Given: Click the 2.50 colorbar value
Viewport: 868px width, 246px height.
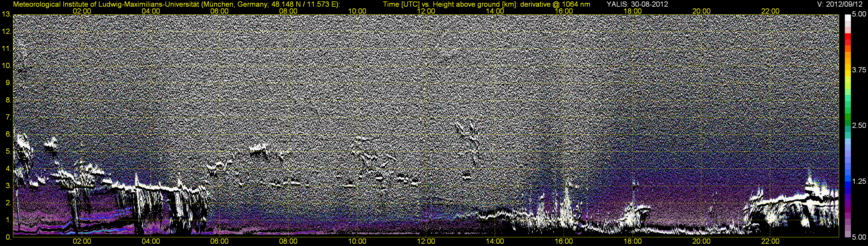Looking at the screenshot, I should [859, 126].
